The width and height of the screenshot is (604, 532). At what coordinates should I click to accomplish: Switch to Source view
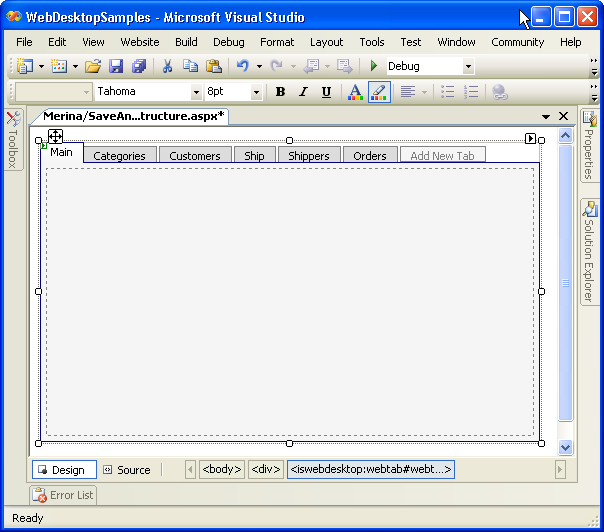[x=127, y=470]
